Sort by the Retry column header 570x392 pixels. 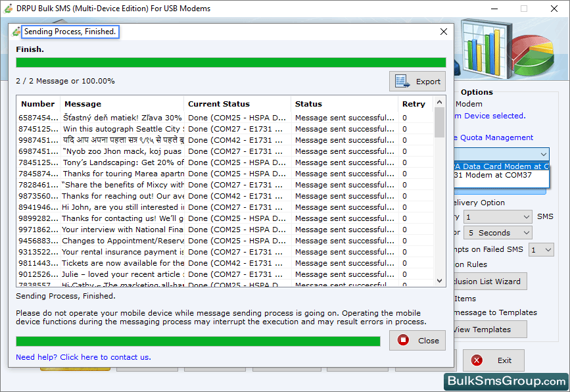(415, 104)
